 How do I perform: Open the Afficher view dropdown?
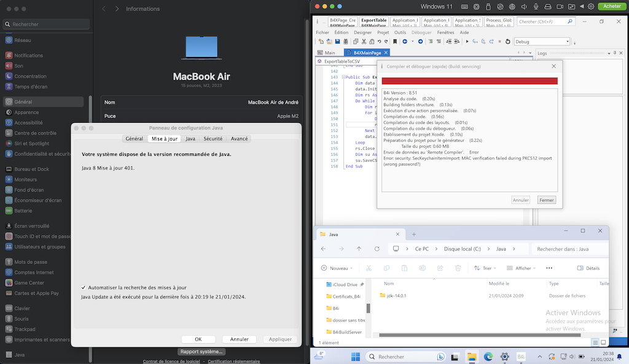pyautogui.click(x=521, y=268)
